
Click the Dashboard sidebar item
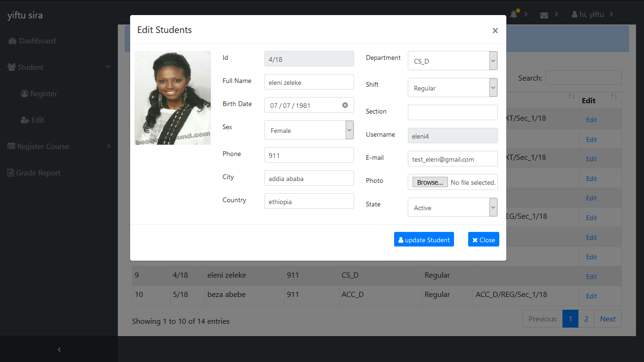click(37, 41)
